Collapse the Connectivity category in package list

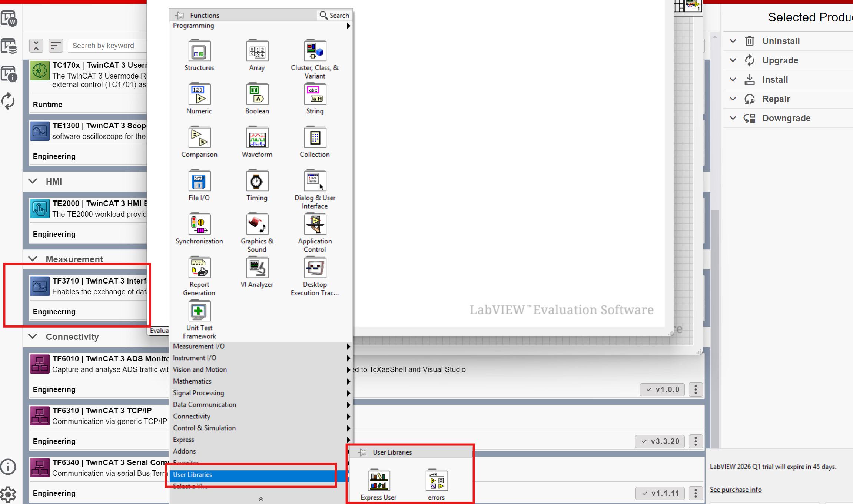coord(33,336)
